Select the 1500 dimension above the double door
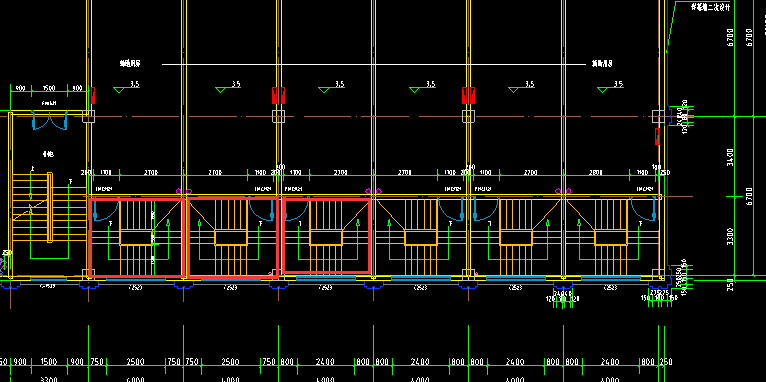This screenshot has height=382, width=766. (x=49, y=88)
